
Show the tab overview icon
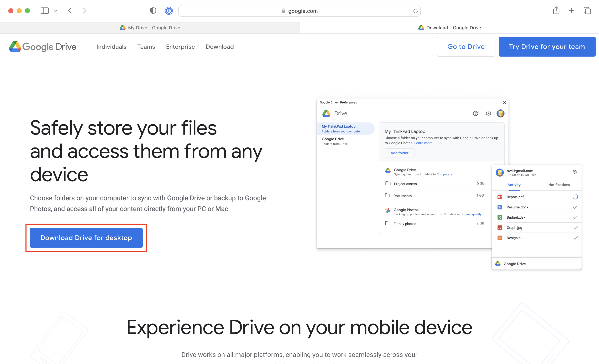587,11
